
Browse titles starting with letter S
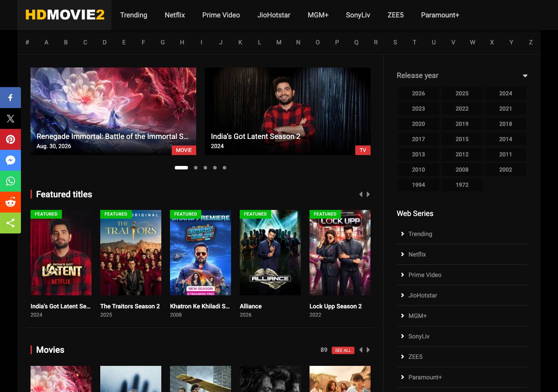[395, 42]
